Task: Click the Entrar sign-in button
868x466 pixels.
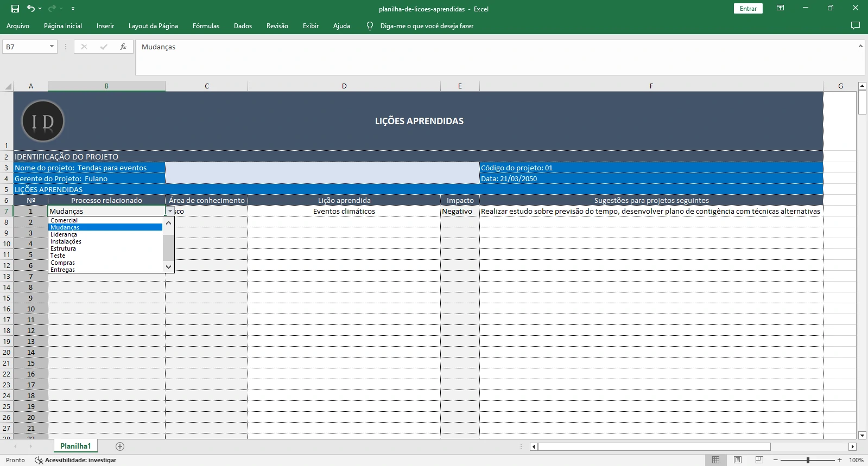Action: (748, 9)
